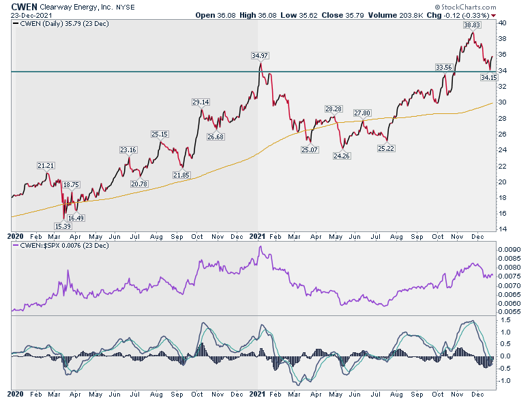Viewport: 532px width, 400px height.
Task: Click the 33.56 price label
Action: pos(444,67)
